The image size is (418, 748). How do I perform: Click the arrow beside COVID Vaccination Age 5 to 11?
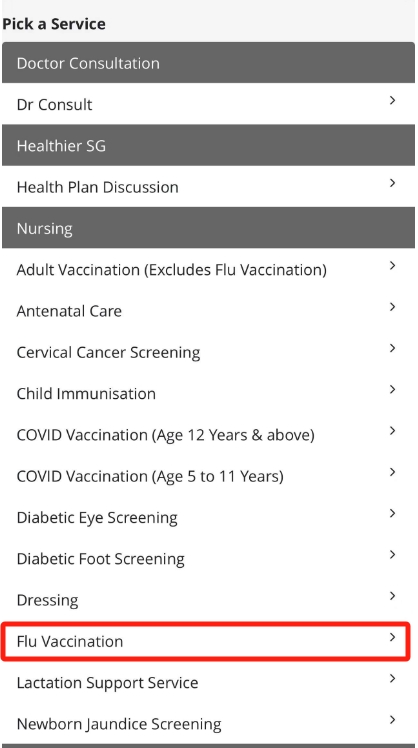(392, 472)
